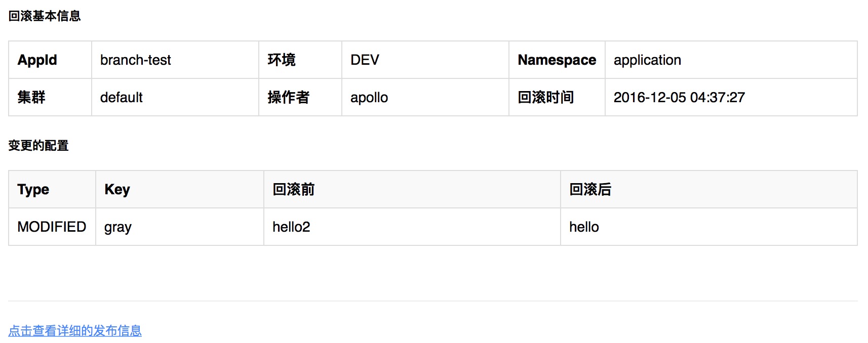Click the AppId label cell
868x343 pixels.
pyautogui.click(x=37, y=60)
